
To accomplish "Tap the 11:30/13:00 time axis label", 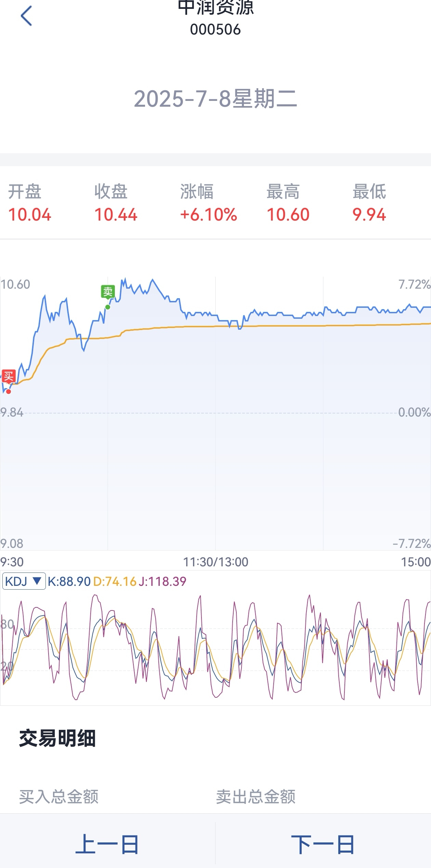I will pyautogui.click(x=215, y=562).
